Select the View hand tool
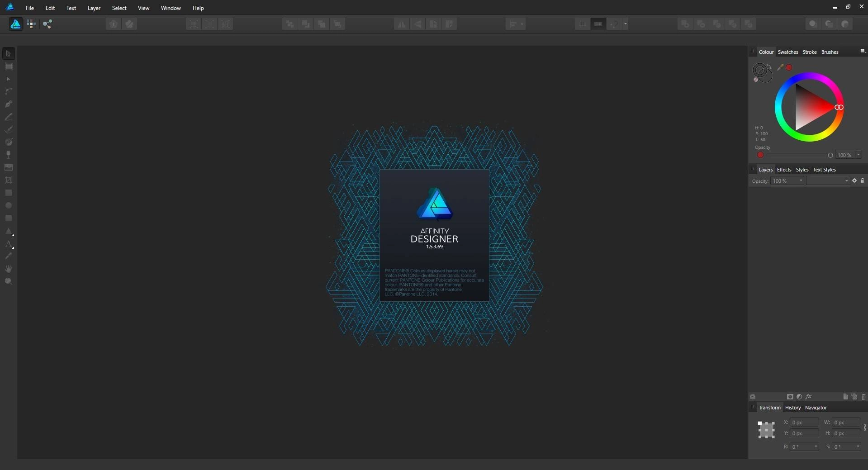 (x=8, y=269)
